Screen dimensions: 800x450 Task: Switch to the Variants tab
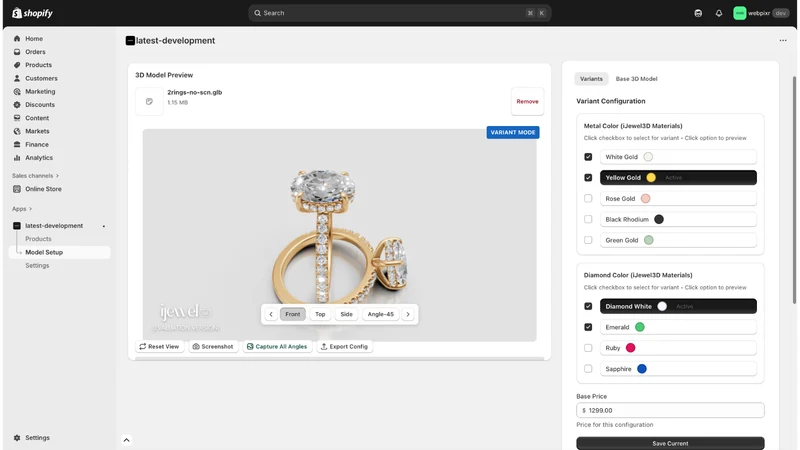pos(591,79)
